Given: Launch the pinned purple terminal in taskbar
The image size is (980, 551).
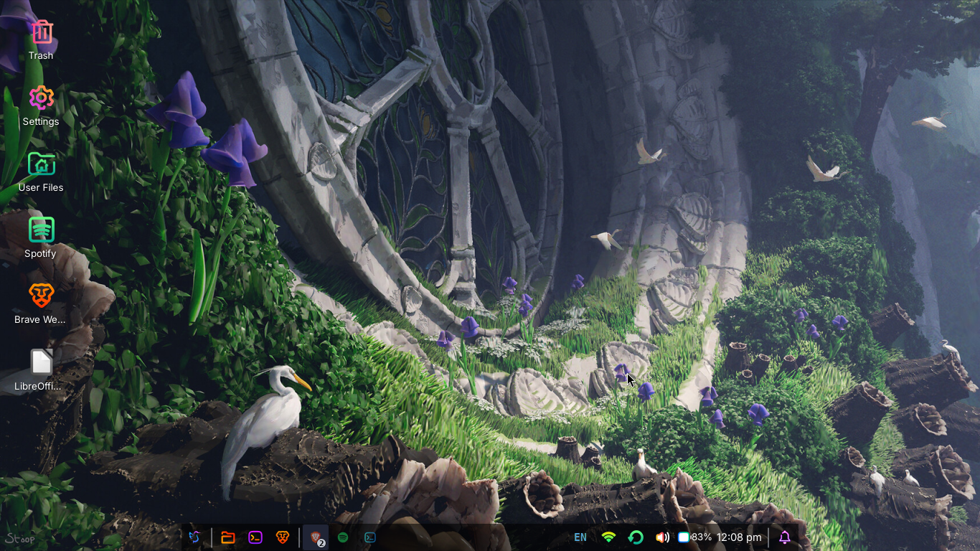Looking at the screenshot, I should (255, 537).
